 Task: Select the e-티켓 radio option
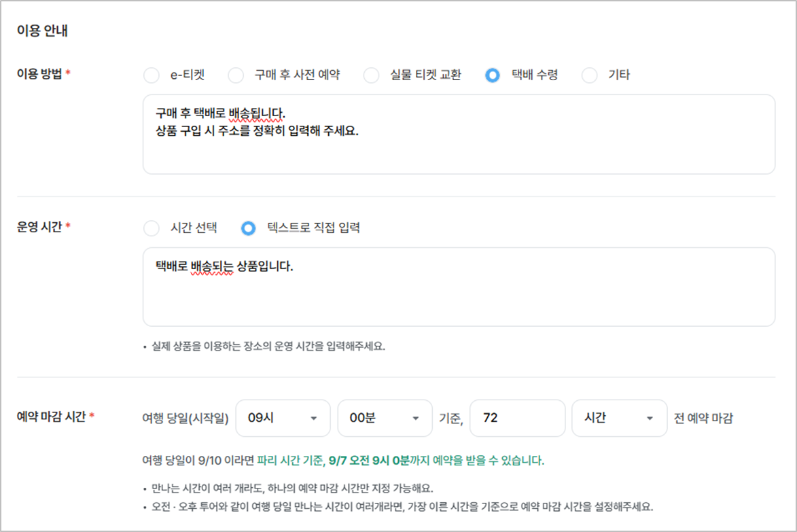(x=152, y=75)
